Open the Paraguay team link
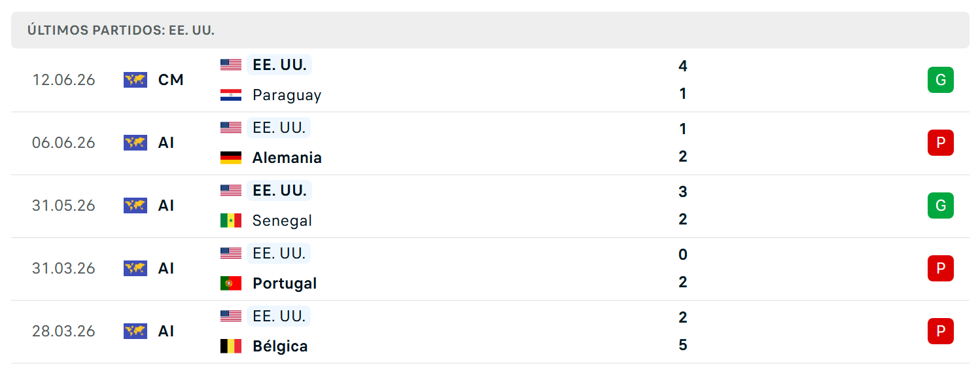This screenshot has height=375, width=980. [287, 95]
